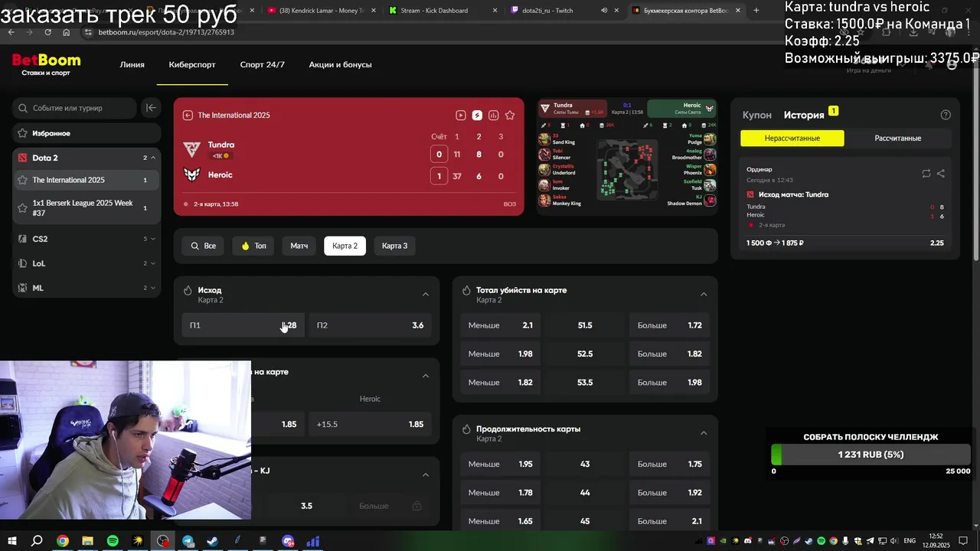Click the Tundra team logo in the match card
Viewport: 980px width, 551px height.
point(192,148)
